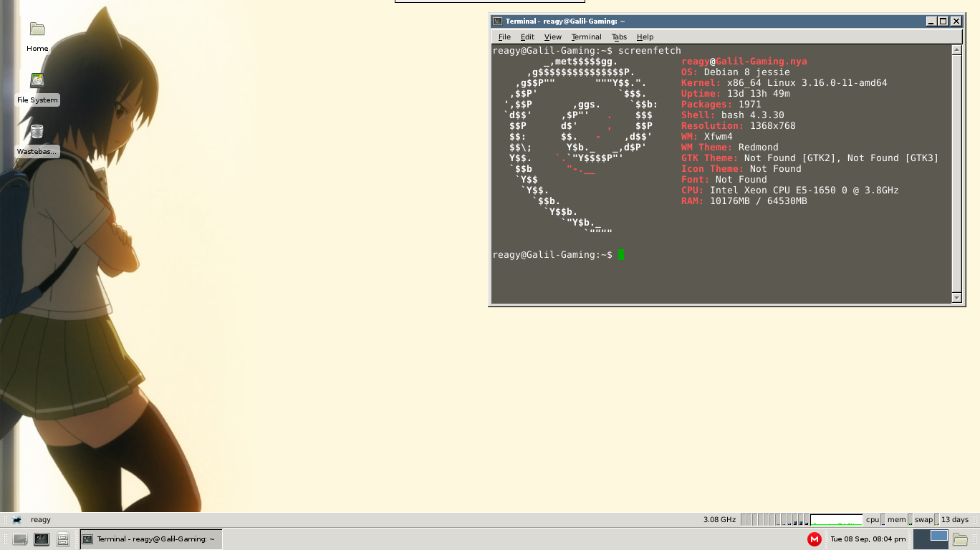Click the 'CPU: Intel Xeon' line
Screen dimensions: 980x550
coord(789,190)
